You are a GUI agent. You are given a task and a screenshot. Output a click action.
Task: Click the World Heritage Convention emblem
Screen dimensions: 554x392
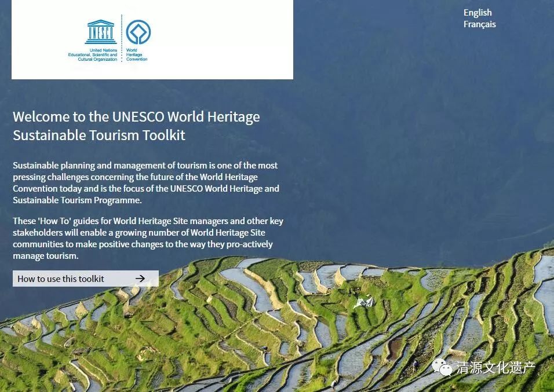138,32
